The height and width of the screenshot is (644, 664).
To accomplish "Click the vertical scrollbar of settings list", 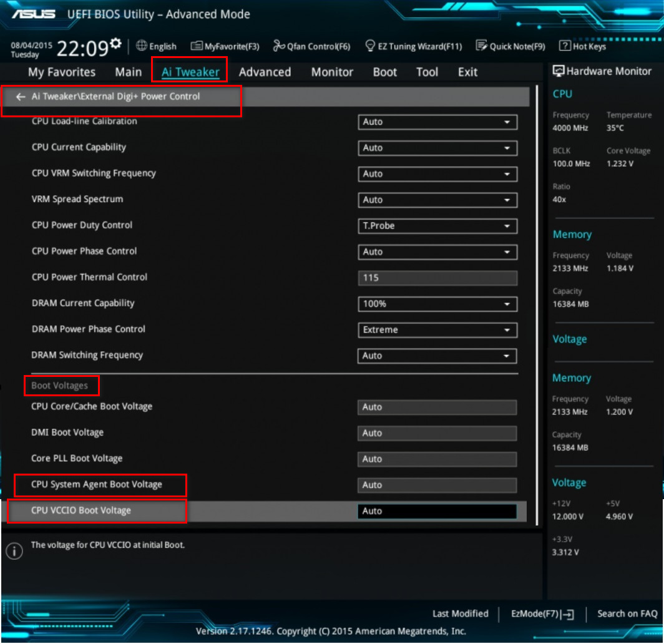I will click(537, 305).
